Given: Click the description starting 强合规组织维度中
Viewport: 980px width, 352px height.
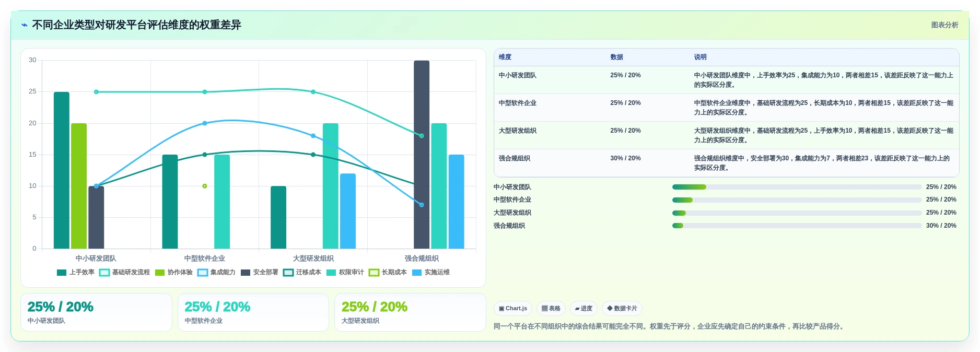Looking at the screenshot, I should point(824,163).
